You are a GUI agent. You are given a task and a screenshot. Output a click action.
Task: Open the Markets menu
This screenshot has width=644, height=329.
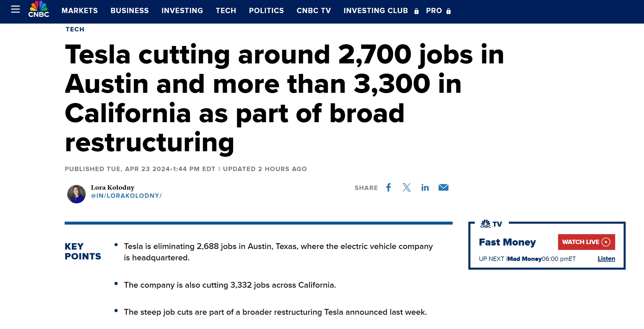click(x=80, y=11)
